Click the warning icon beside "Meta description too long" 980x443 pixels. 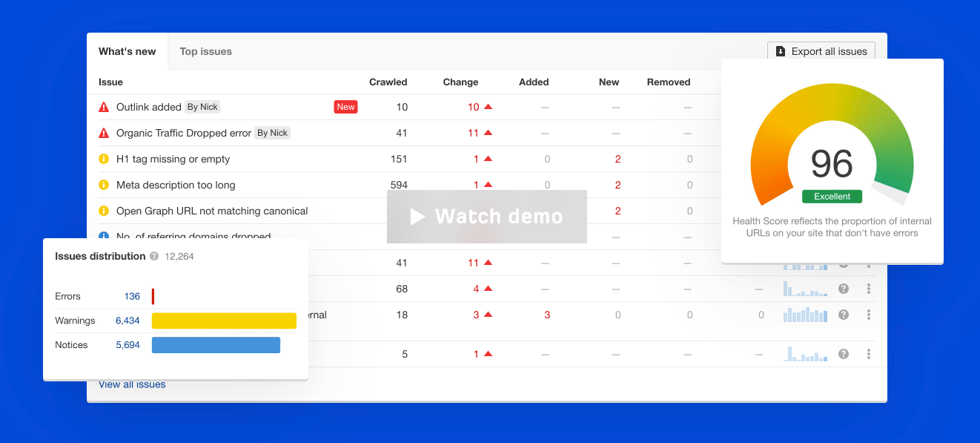pos(104,185)
